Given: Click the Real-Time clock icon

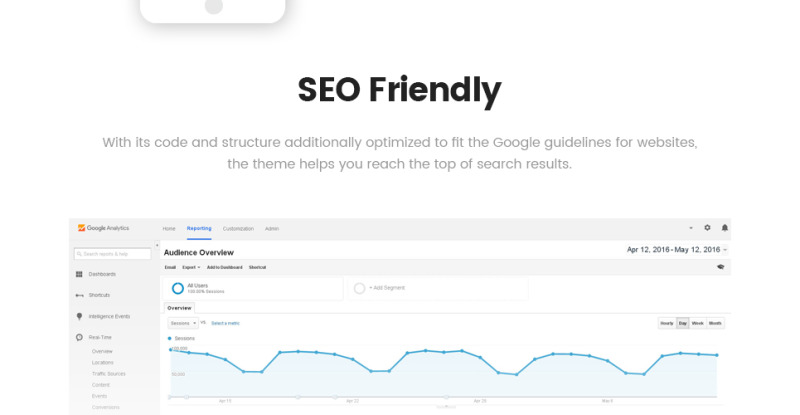Looking at the screenshot, I should point(79,337).
